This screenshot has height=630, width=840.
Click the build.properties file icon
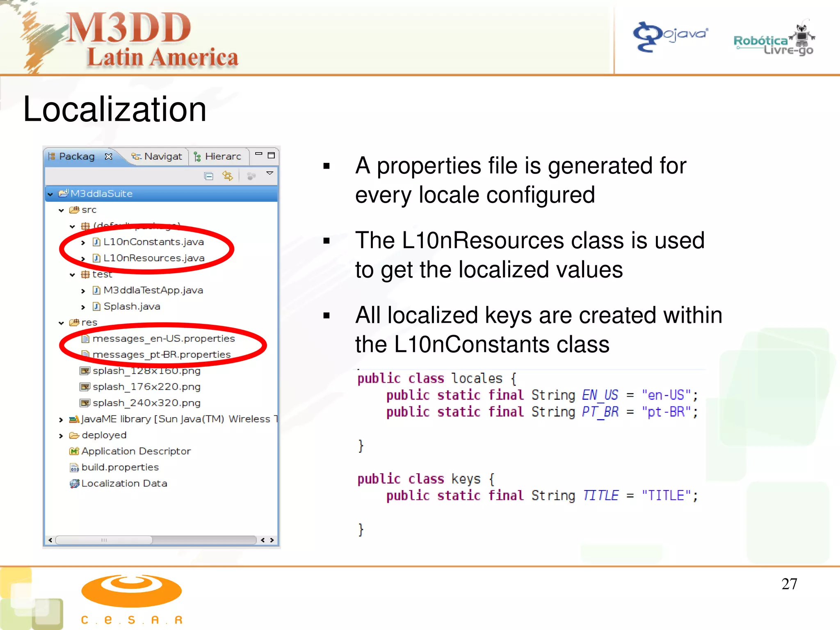pyautogui.click(x=74, y=468)
